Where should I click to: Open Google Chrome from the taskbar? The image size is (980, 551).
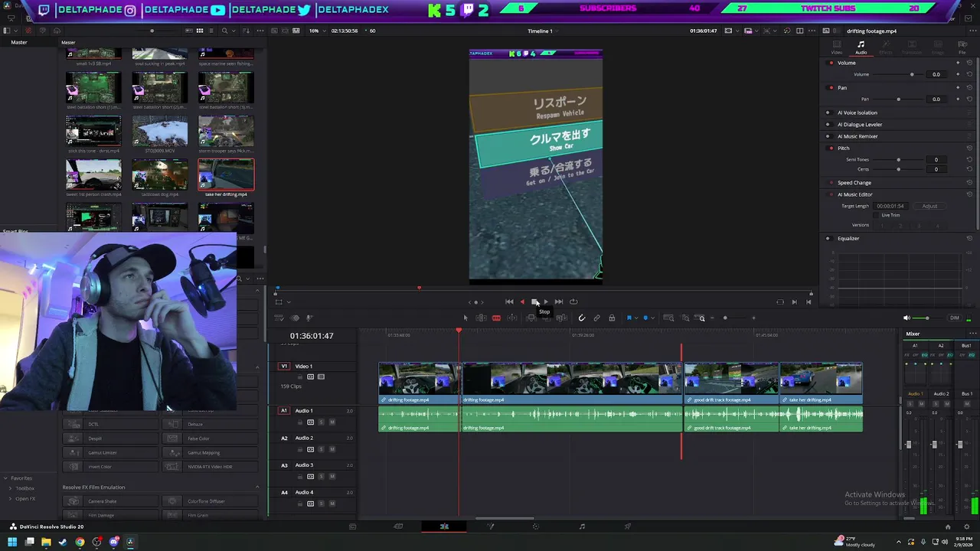point(80,542)
